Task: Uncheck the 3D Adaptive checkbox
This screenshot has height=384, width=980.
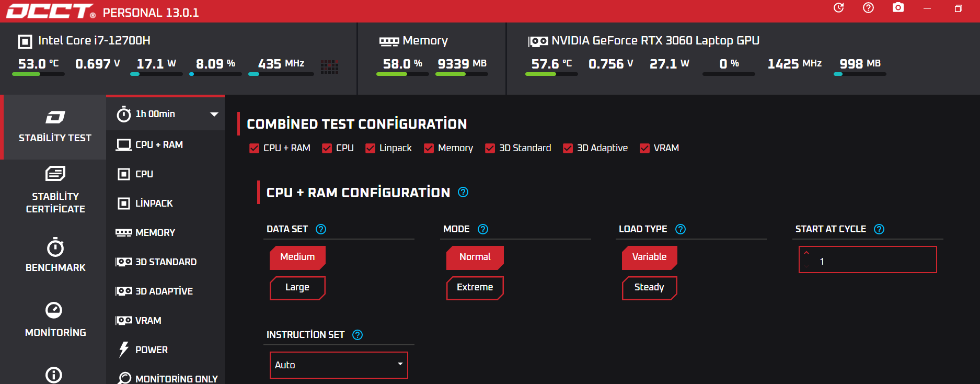Action: (x=568, y=149)
